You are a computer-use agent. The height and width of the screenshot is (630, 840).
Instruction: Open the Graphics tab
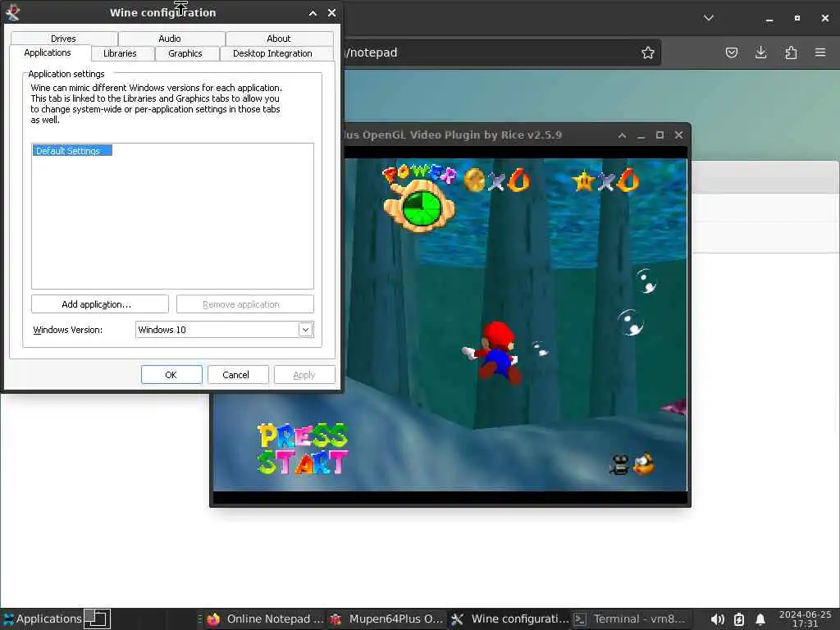pos(185,53)
